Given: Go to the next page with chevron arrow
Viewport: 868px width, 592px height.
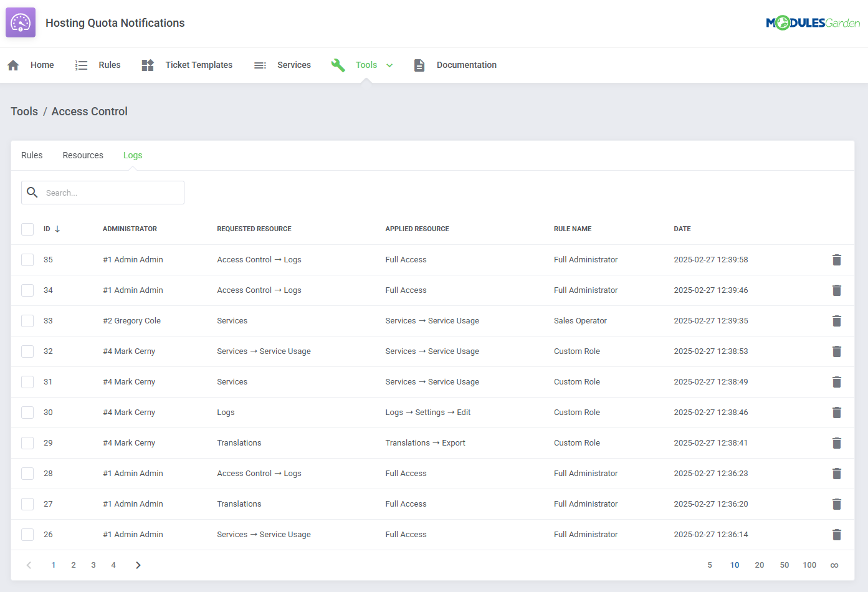Looking at the screenshot, I should 138,565.
